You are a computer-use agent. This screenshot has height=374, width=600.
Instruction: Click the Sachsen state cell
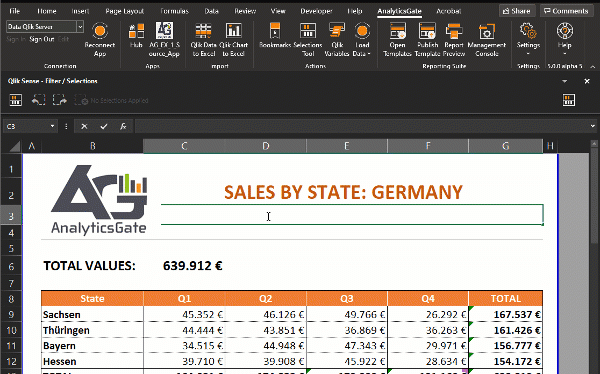click(x=92, y=315)
